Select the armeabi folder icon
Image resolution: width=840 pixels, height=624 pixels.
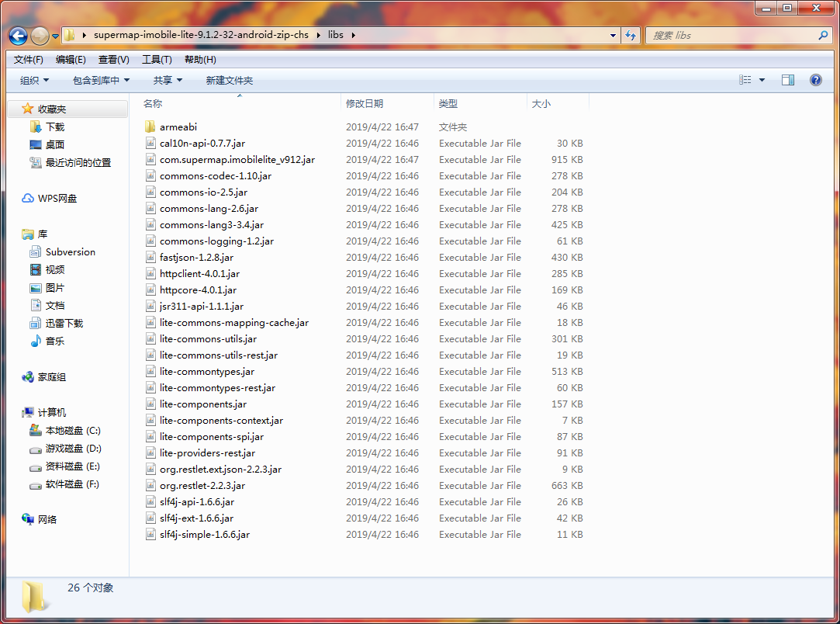150,127
